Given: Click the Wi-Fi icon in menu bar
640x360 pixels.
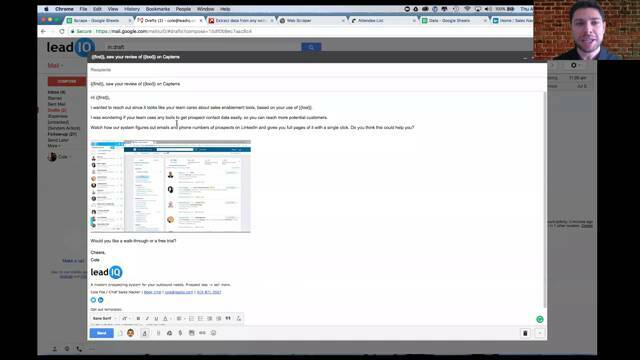Looking at the screenshot, I should pos(467,9).
